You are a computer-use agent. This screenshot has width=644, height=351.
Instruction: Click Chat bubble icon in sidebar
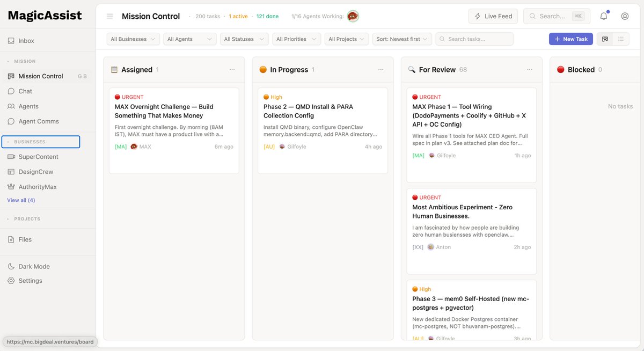point(11,91)
